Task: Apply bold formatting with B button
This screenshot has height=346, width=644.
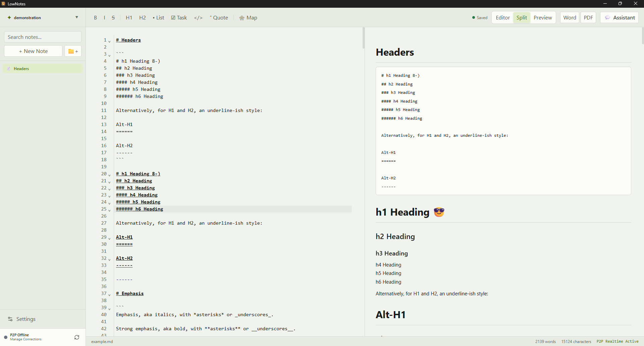Action: tap(96, 18)
